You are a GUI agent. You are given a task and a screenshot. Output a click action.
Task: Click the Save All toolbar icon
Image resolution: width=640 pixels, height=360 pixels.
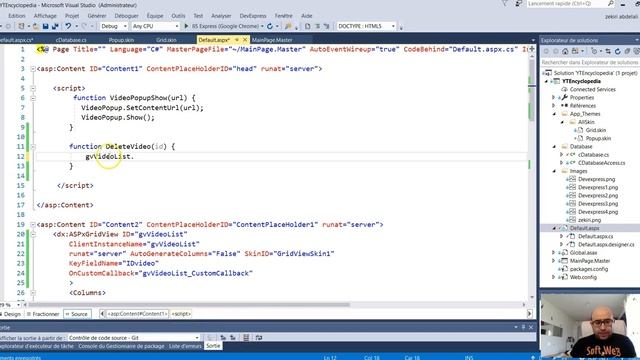[55, 26]
